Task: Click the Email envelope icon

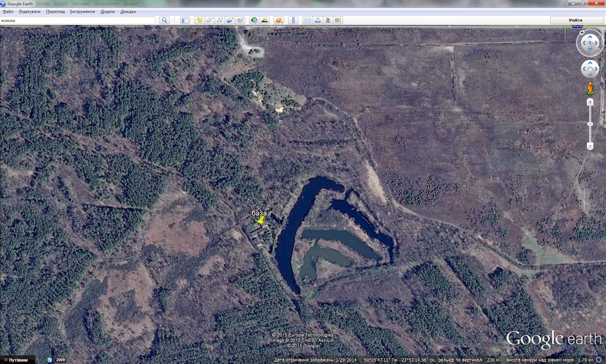Action: [x=307, y=20]
